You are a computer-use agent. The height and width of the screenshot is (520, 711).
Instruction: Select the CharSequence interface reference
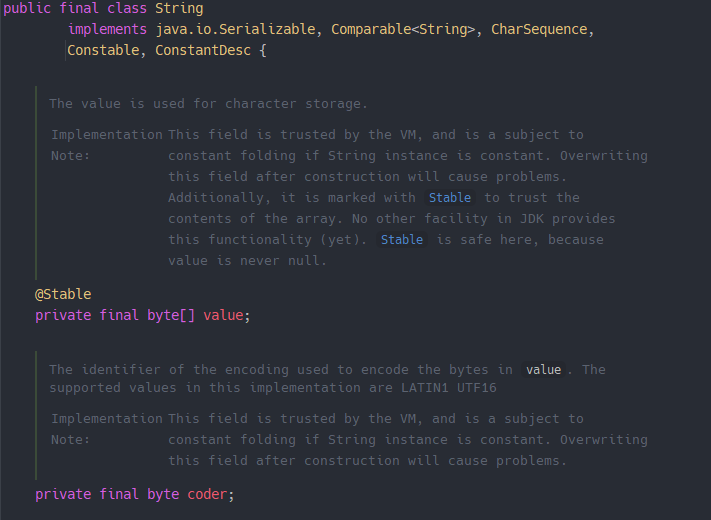pos(542,30)
